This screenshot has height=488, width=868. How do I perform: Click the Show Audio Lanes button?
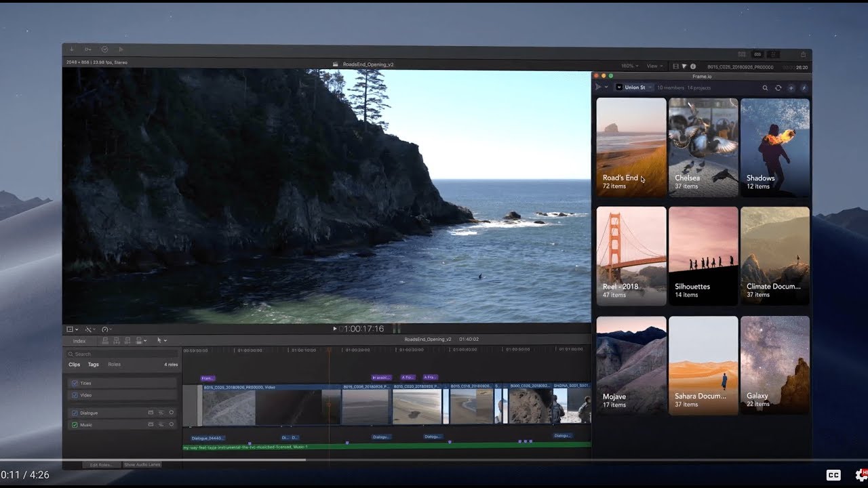[x=142, y=465]
